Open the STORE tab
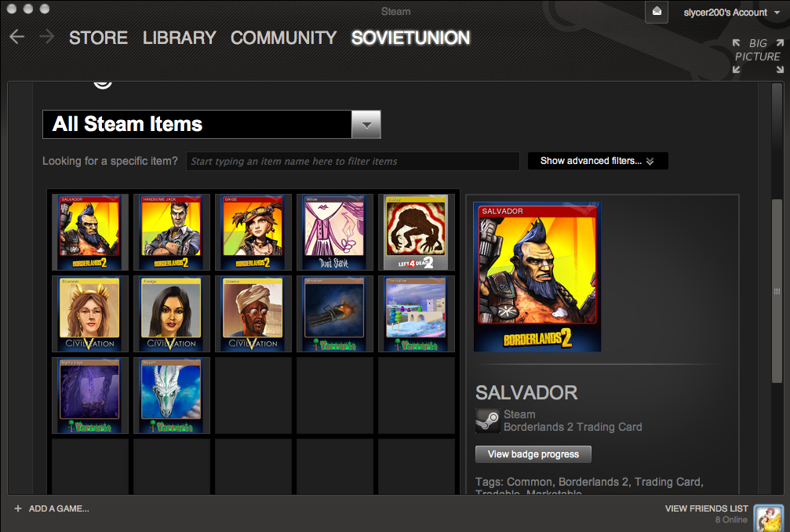This screenshot has height=532, width=790. (98, 38)
